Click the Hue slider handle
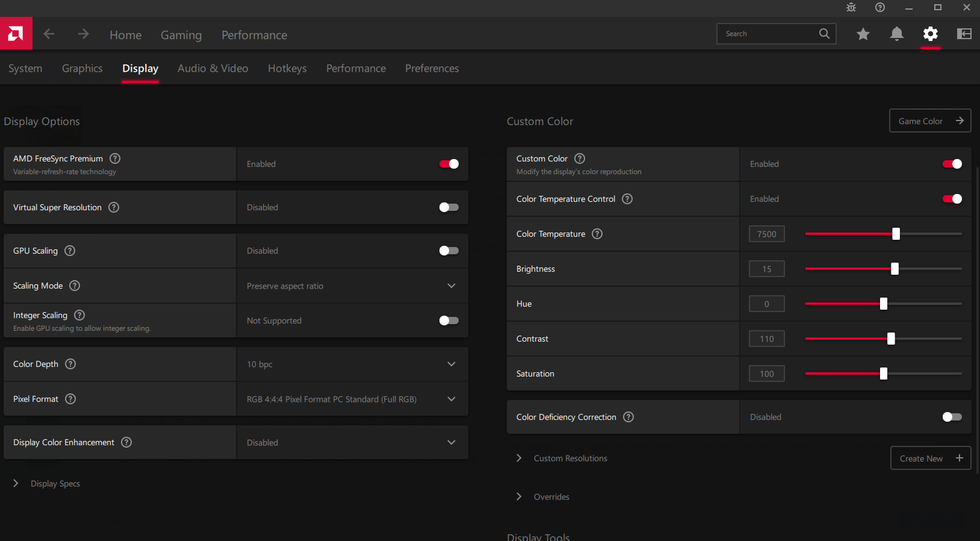This screenshot has width=980, height=541. click(884, 304)
